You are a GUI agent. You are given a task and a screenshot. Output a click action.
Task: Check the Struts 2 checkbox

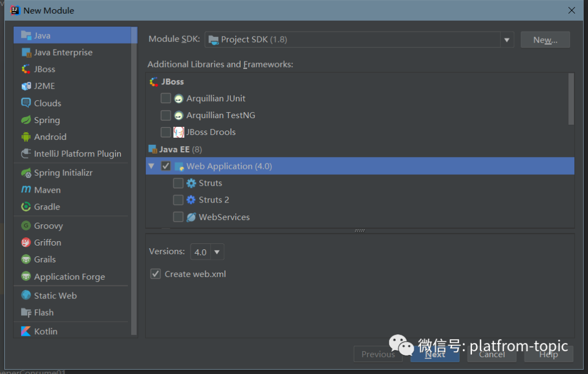(x=178, y=200)
